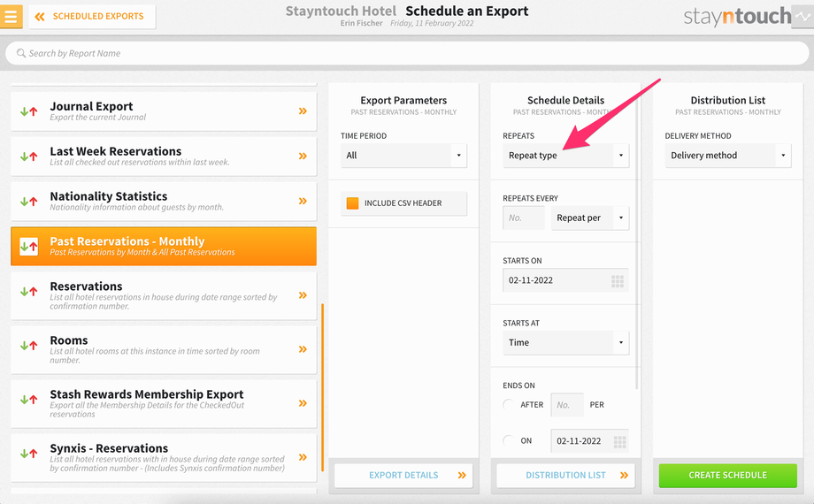Click the Journal Export chevron arrow
The image size is (814, 504).
[x=303, y=111]
